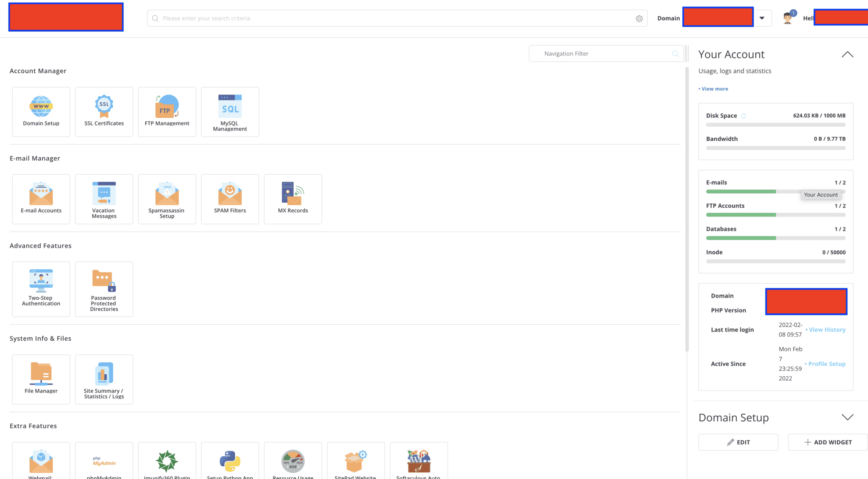Launch the File Manager
The height and width of the screenshot is (479, 868).
pyautogui.click(x=41, y=379)
